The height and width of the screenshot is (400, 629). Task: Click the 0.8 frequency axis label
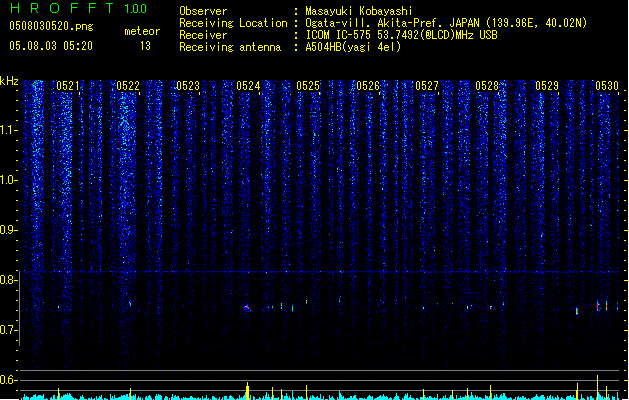[x=9, y=280]
